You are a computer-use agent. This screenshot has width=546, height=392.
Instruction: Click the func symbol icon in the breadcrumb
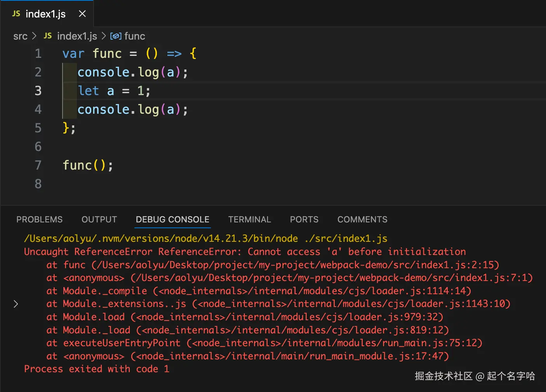coord(116,36)
